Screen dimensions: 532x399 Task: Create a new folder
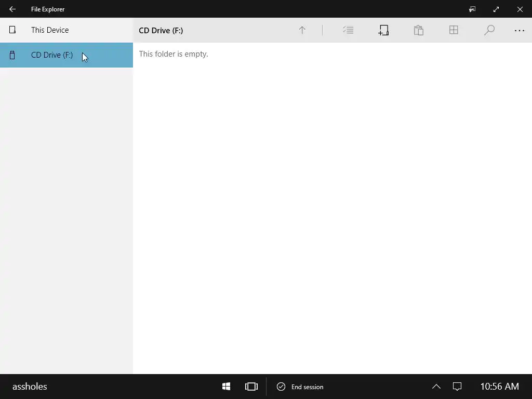click(383, 30)
